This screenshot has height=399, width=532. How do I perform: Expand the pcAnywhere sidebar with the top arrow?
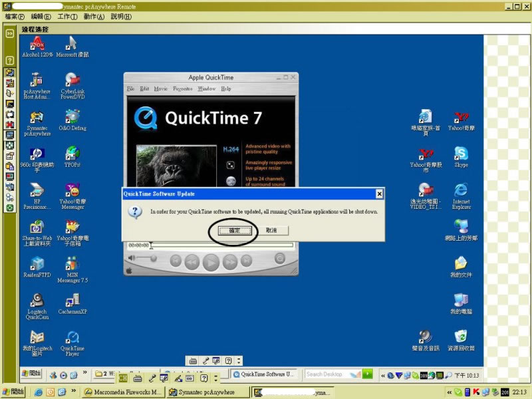coord(10,33)
